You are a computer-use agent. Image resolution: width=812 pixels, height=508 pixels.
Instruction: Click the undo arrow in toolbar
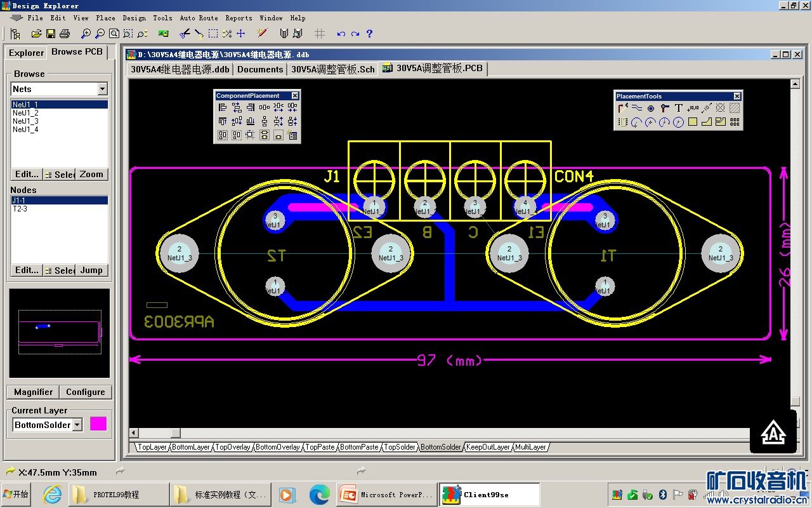(341, 34)
